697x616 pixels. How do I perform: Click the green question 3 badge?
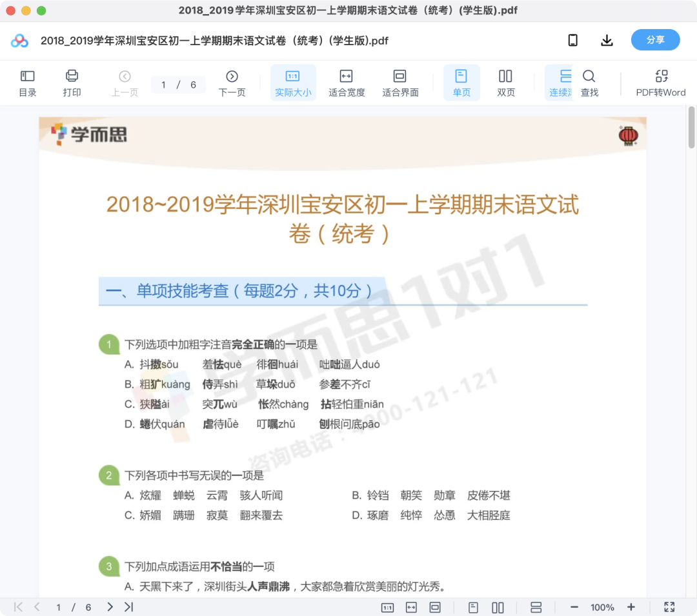click(109, 566)
